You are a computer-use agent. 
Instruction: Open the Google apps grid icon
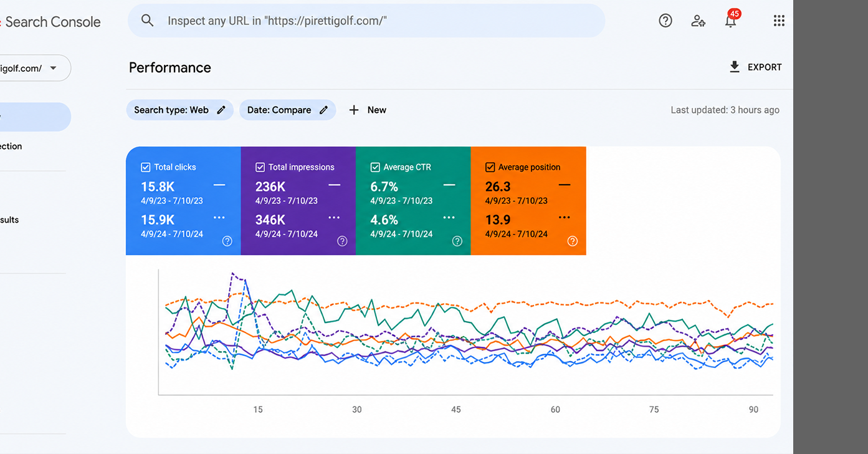(779, 21)
